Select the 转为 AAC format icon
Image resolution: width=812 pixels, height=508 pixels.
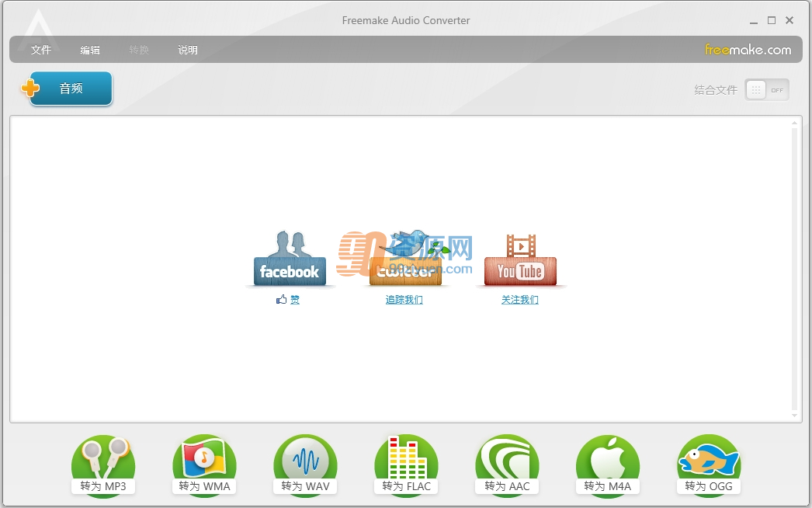[507, 466]
